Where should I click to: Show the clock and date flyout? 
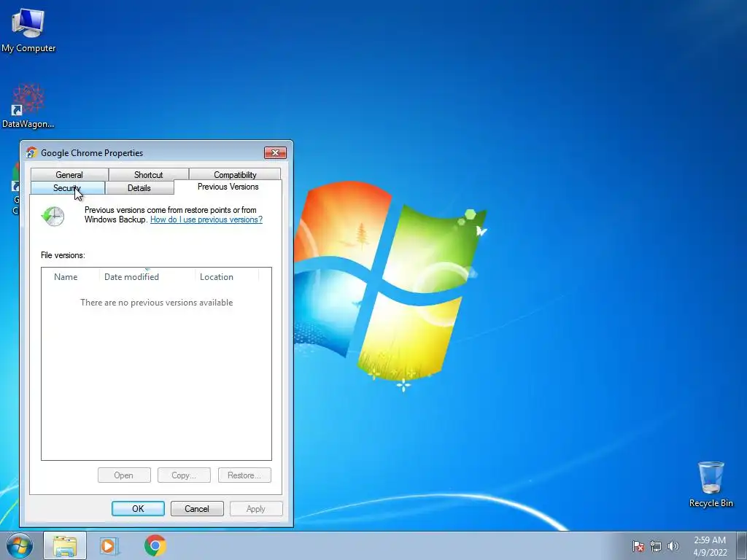pos(710,545)
